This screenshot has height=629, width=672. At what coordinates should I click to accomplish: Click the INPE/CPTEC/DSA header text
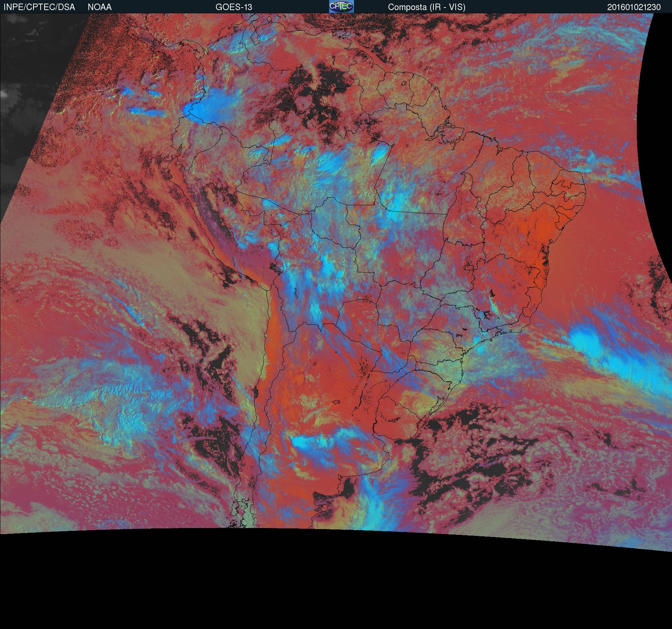tap(39, 7)
